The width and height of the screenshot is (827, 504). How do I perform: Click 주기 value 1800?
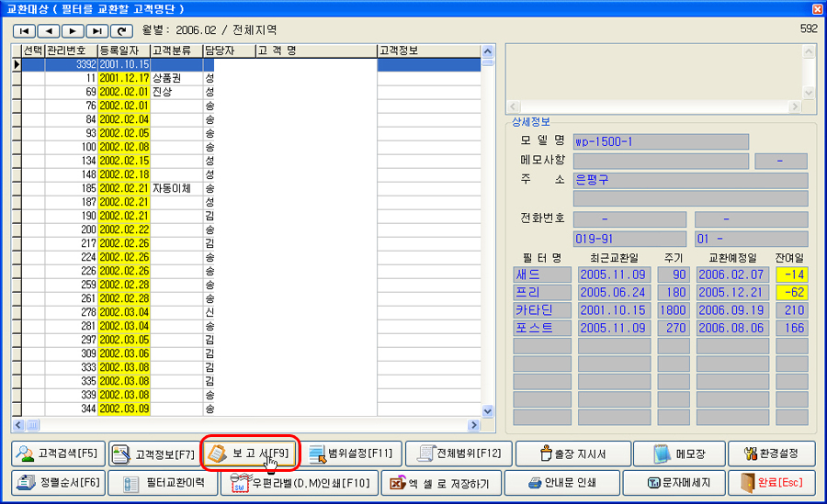674,310
